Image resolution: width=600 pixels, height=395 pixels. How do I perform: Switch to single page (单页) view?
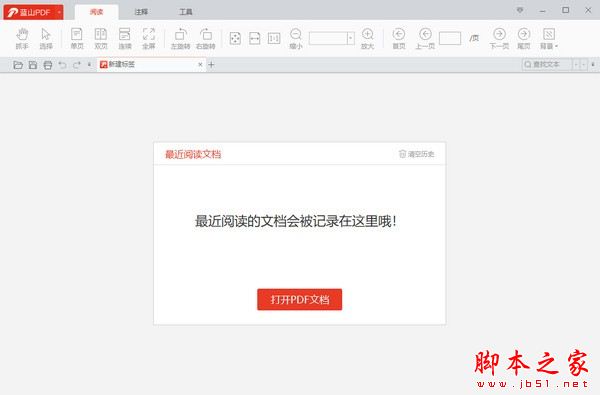coord(77,38)
